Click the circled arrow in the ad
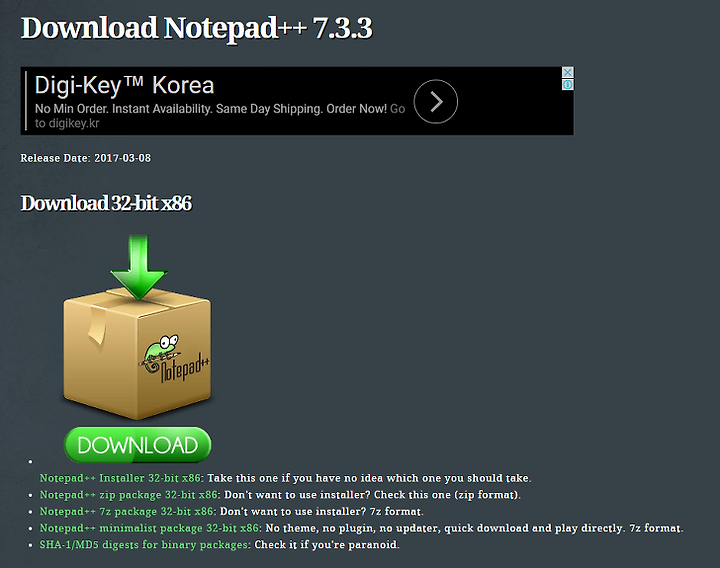Viewport: 720px width, 568px height. pos(435,101)
